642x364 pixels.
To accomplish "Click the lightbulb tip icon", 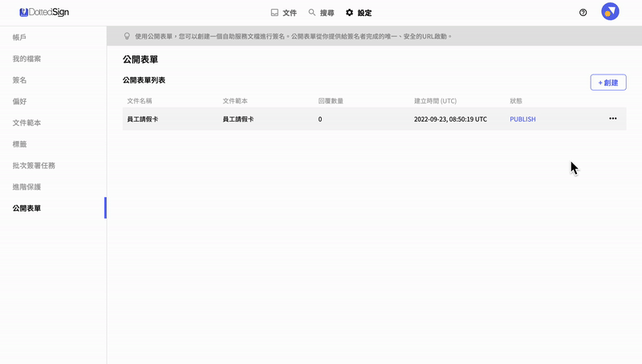I will pos(127,36).
